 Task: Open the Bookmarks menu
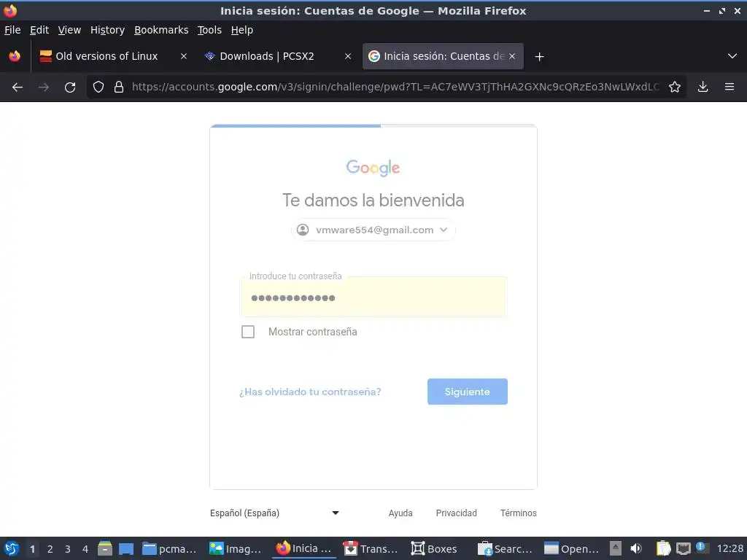click(x=161, y=30)
